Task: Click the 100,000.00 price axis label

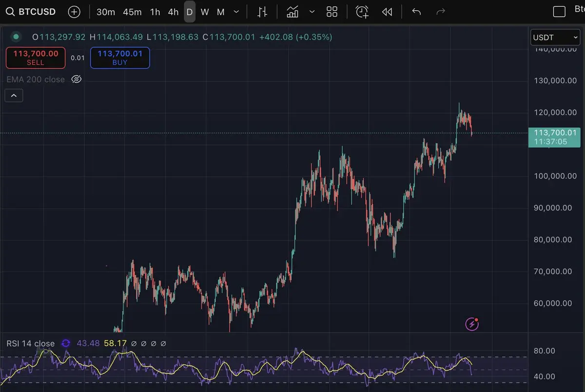Action: [x=555, y=176]
